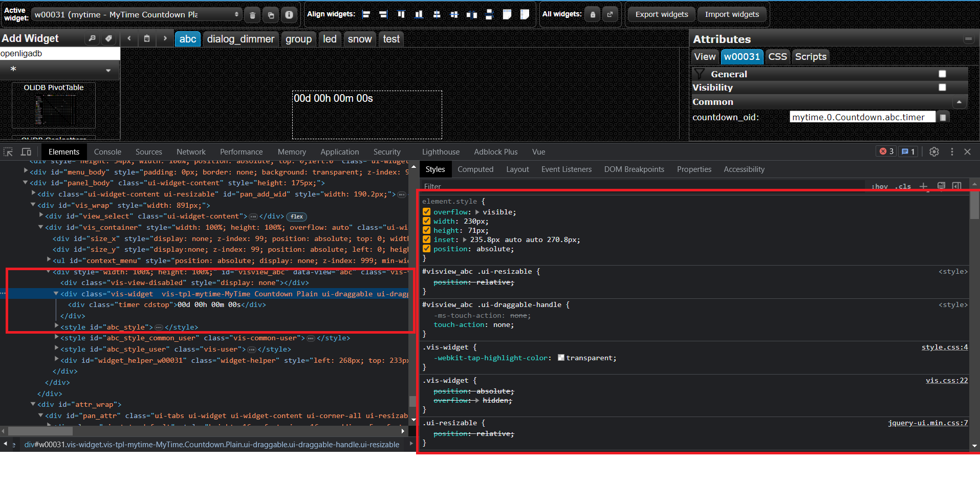Open the Console tab in DevTools
The height and width of the screenshot is (503, 980).
click(x=107, y=152)
